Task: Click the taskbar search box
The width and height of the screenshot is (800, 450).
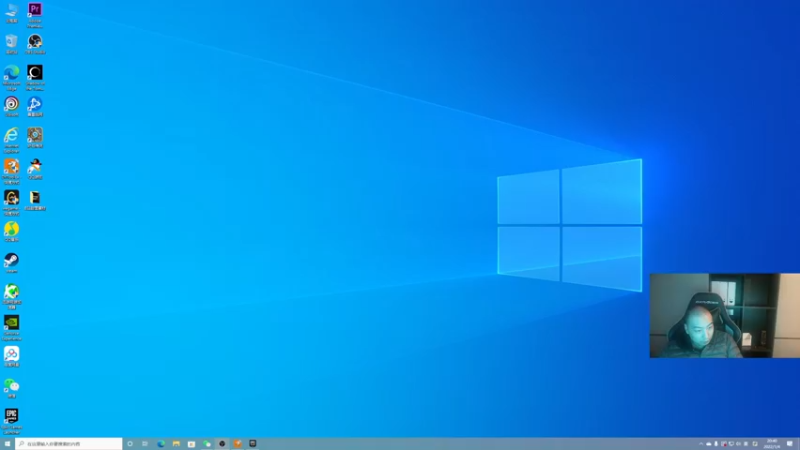Action: pyautogui.click(x=69, y=444)
